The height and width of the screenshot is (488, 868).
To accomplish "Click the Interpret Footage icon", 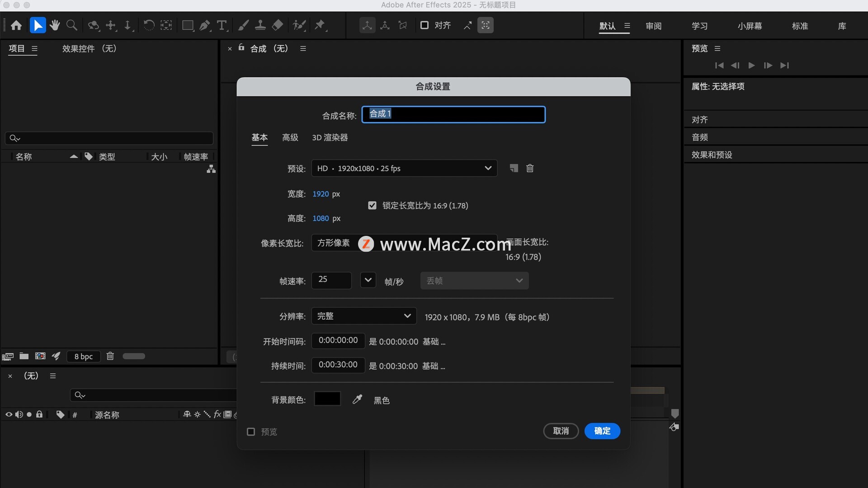I will [8, 357].
